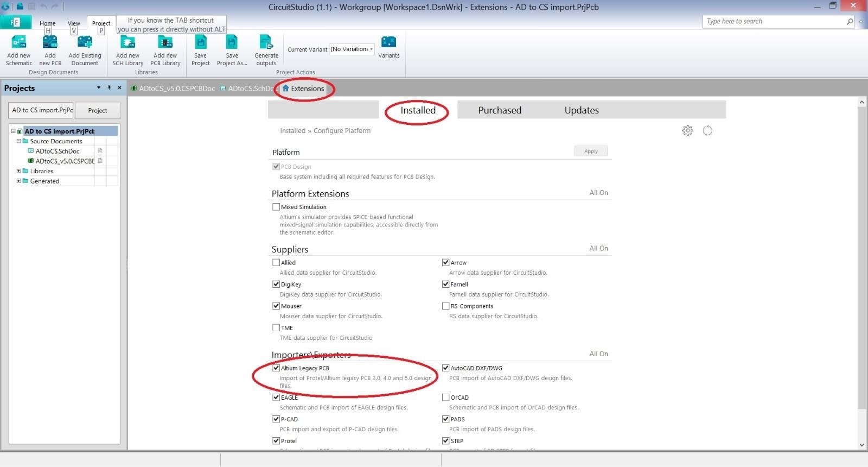This screenshot has height=467, width=868.
Task: Click Add new SCH Library icon
Action: [127, 42]
